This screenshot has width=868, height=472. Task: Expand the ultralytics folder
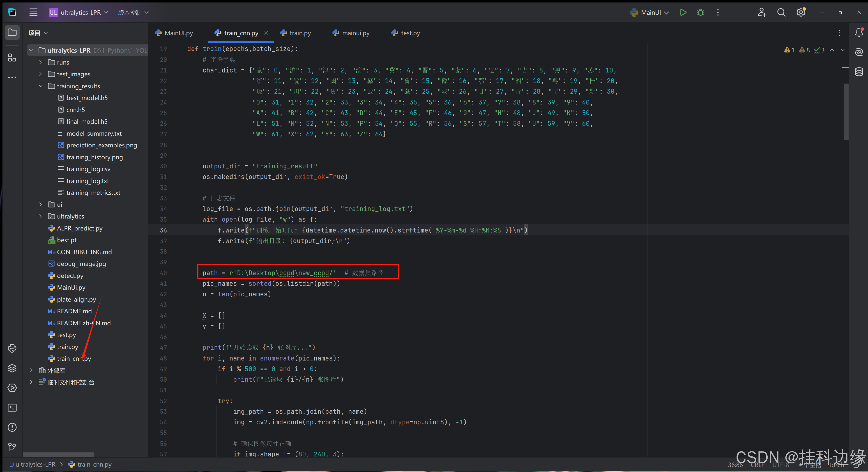coord(41,216)
